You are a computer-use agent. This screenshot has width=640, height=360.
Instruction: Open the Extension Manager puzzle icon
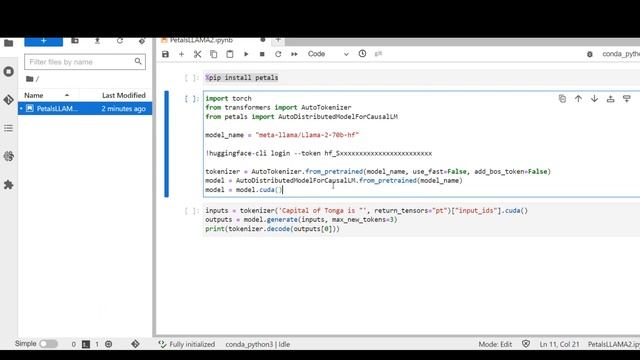9,185
